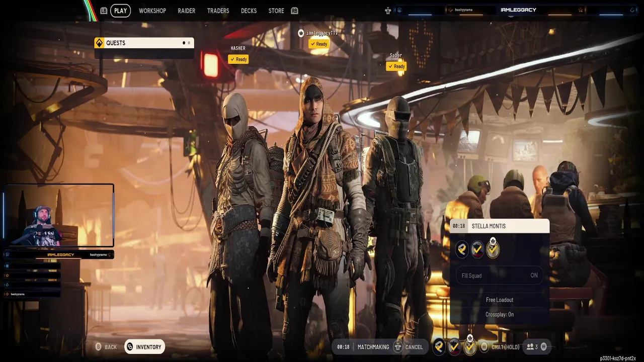Click the hashyyrama label in top banner
The height and width of the screenshot is (362, 644).
464,10
